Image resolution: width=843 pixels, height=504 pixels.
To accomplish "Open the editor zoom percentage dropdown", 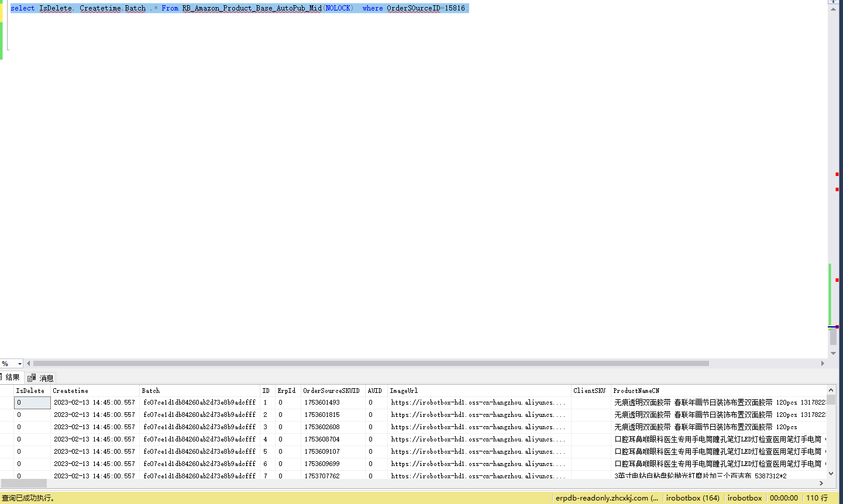I will pyautogui.click(x=19, y=364).
